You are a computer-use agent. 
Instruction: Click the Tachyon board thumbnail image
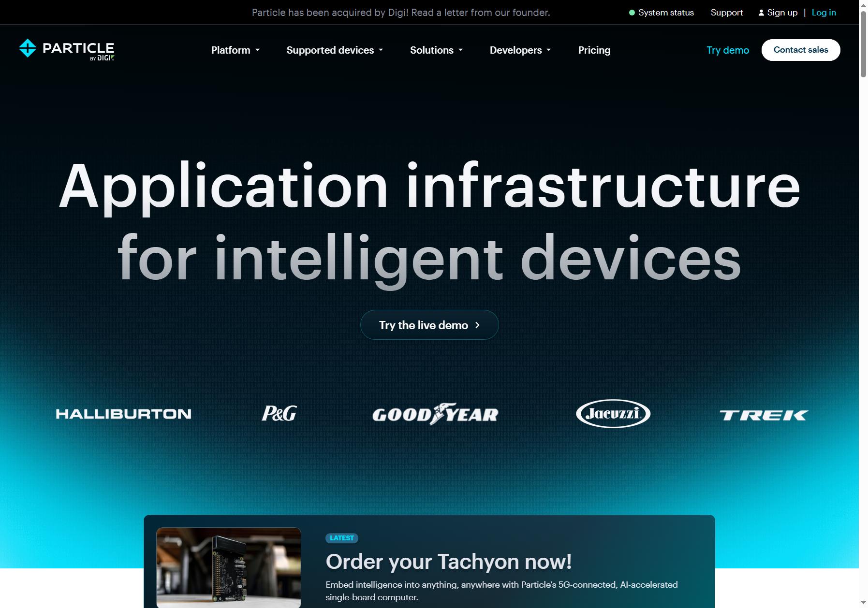click(229, 567)
